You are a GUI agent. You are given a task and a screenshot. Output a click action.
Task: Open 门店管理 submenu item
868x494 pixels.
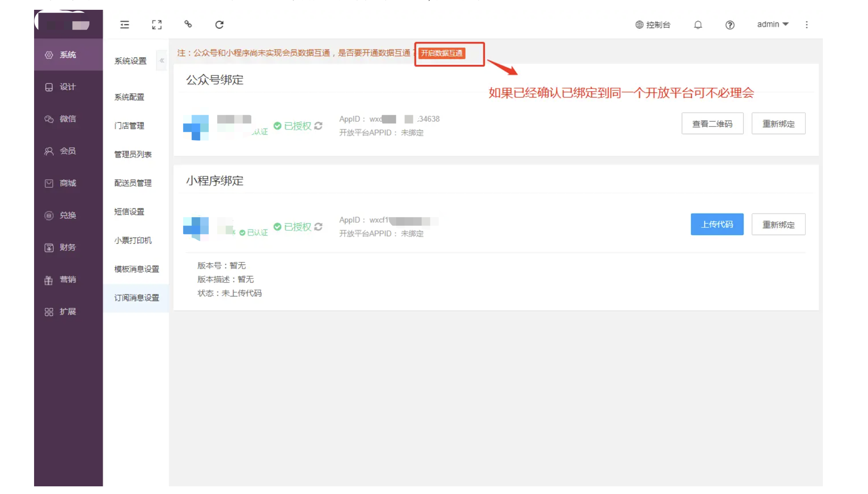pos(129,126)
